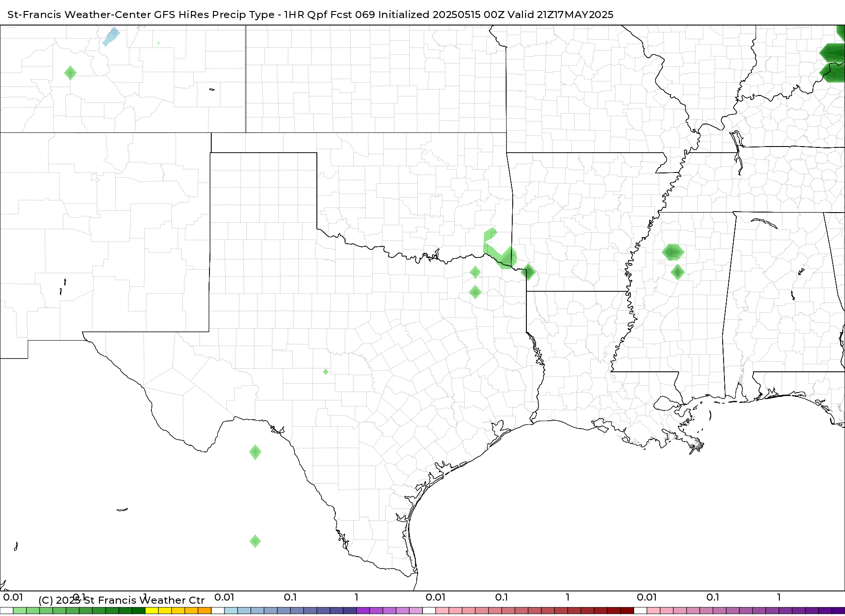The image size is (845, 616).
Task: Click the darkest green swatch before yellow
Action: 139,611
